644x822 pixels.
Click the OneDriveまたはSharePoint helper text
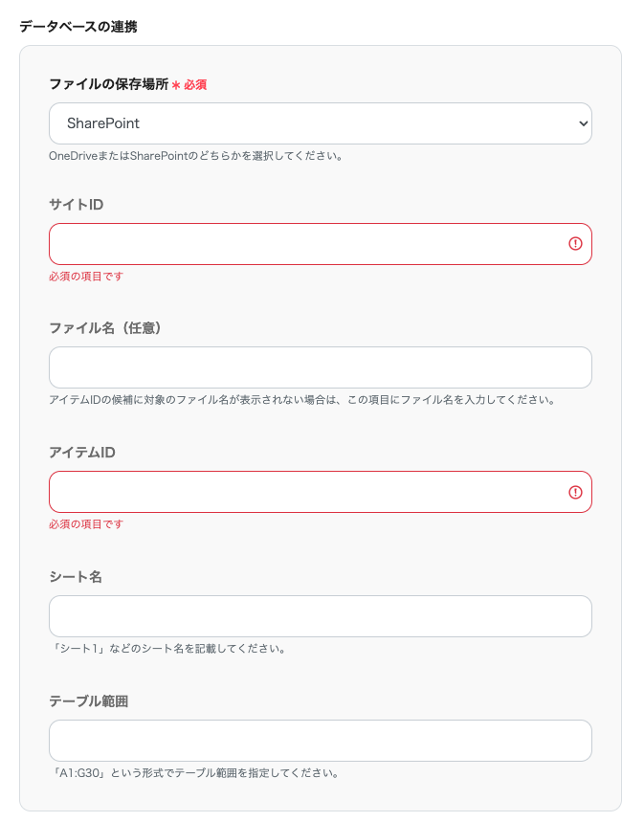[x=196, y=155]
